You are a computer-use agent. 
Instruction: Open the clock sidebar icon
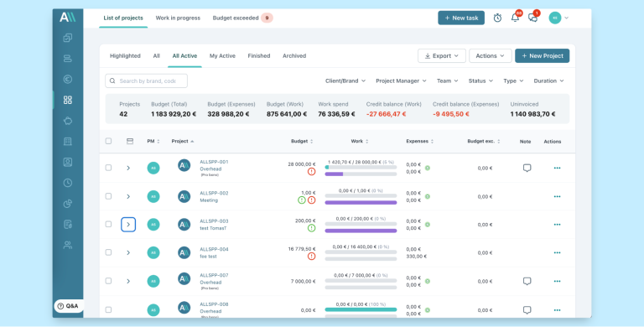68,183
